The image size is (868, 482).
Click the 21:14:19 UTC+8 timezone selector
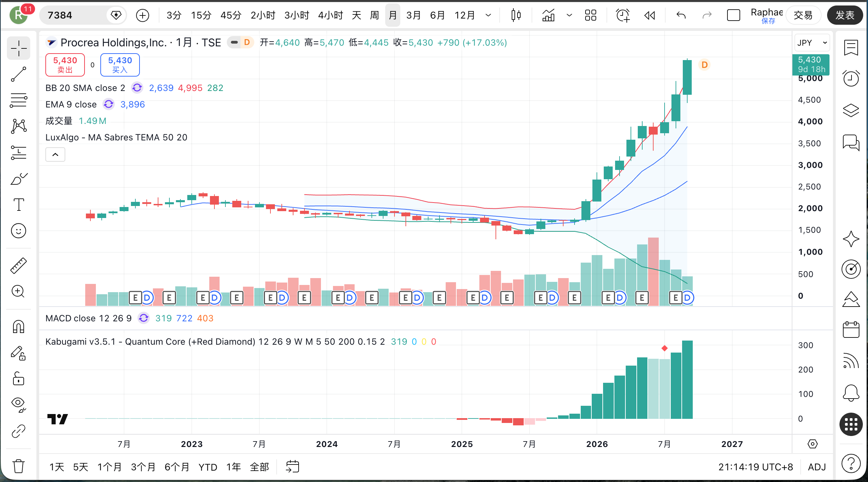coord(756,467)
